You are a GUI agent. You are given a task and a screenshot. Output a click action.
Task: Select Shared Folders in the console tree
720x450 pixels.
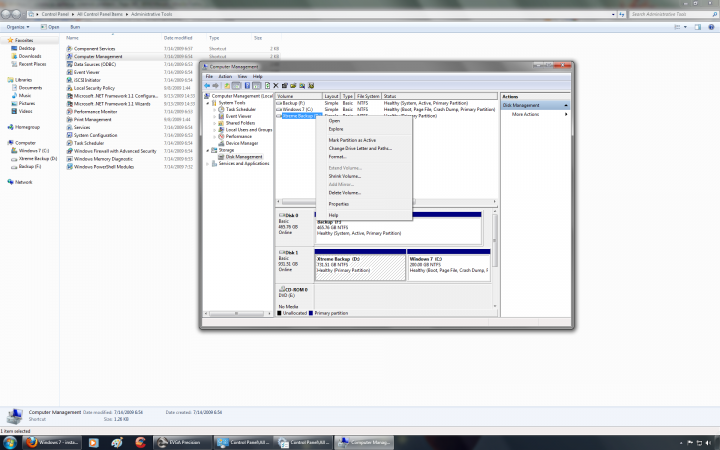[x=240, y=123]
